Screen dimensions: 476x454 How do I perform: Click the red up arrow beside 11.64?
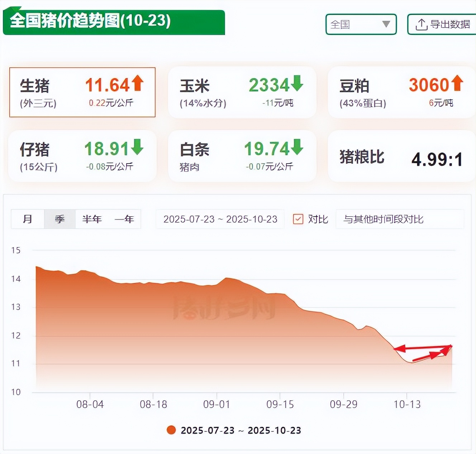coord(137,83)
